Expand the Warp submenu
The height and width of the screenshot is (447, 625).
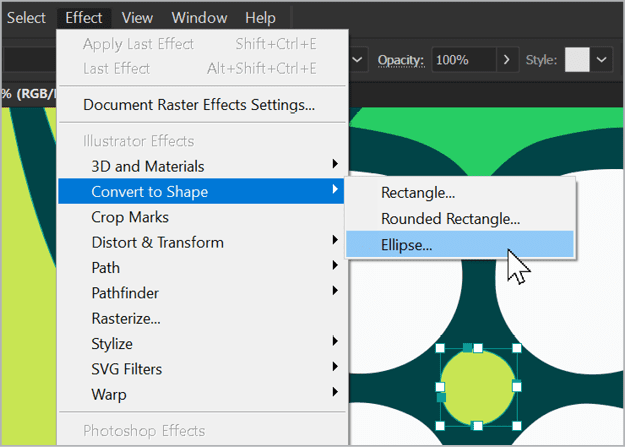[x=201, y=394]
